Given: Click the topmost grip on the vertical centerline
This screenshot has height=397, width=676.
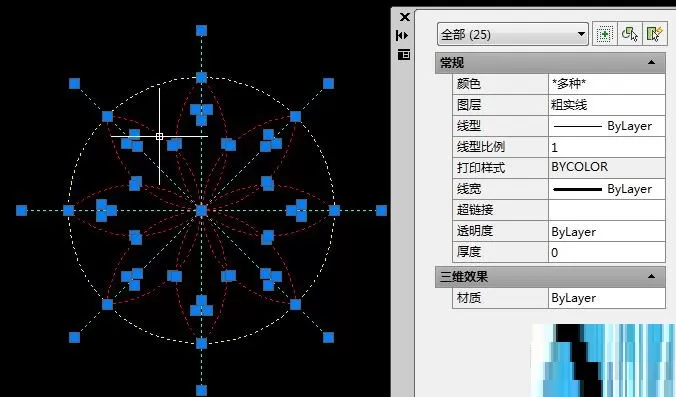Looking at the screenshot, I should tap(201, 31).
